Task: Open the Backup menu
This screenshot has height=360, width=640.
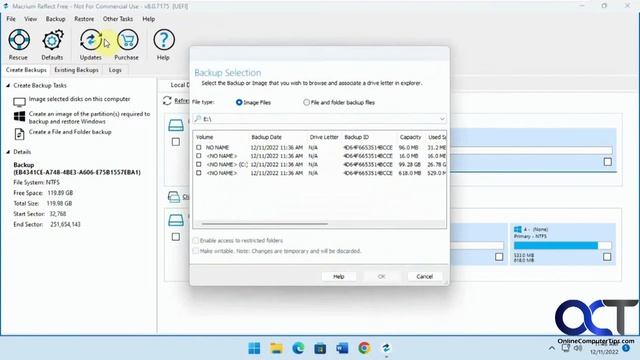Action: pyautogui.click(x=55, y=19)
